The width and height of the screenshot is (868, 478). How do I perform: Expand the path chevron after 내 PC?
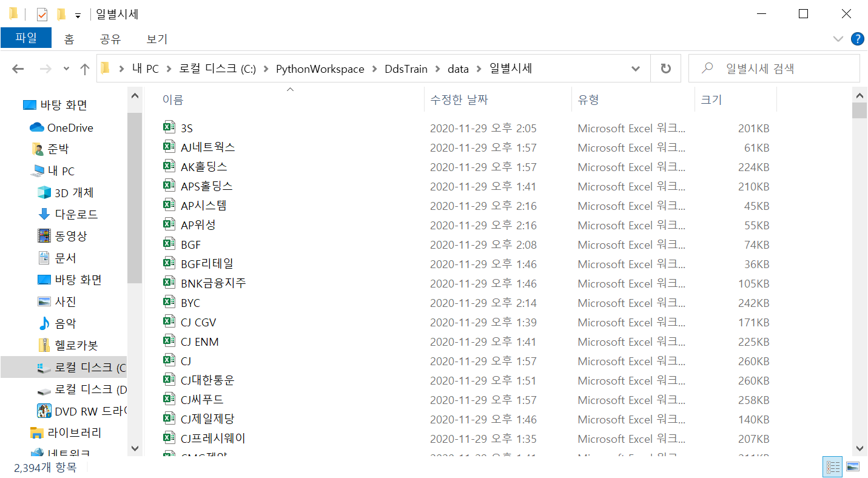click(x=169, y=69)
